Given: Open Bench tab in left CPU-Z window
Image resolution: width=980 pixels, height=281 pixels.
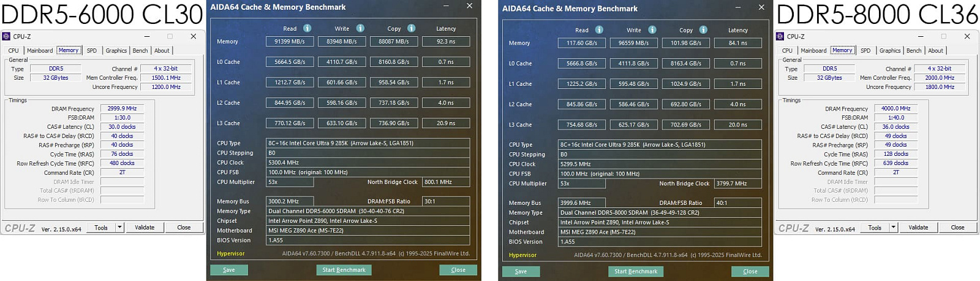Looking at the screenshot, I should tap(140, 50).
